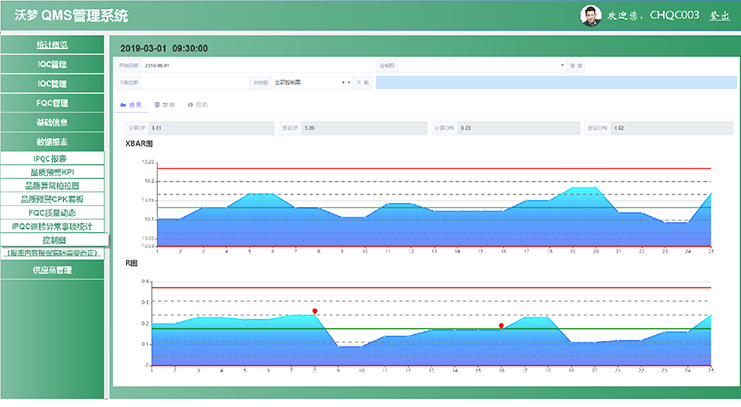Click the data tab's table icon
This screenshot has height=407, width=741.
pos(157,104)
